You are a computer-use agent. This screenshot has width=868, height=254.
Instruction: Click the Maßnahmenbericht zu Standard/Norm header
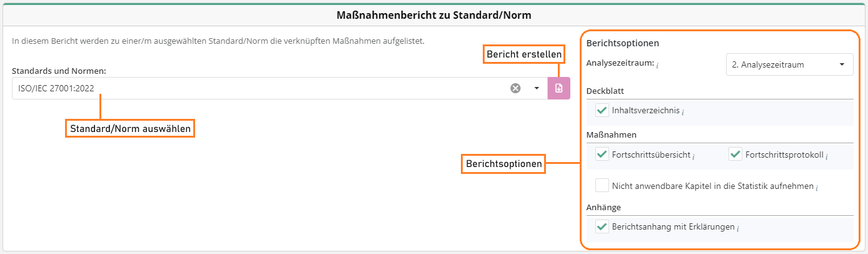point(434,15)
